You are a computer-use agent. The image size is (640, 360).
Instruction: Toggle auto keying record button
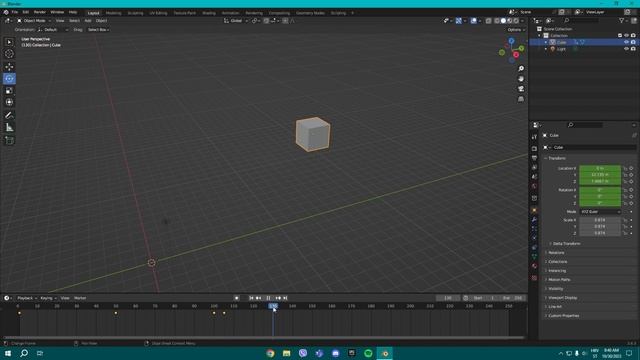click(x=236, y=298)
